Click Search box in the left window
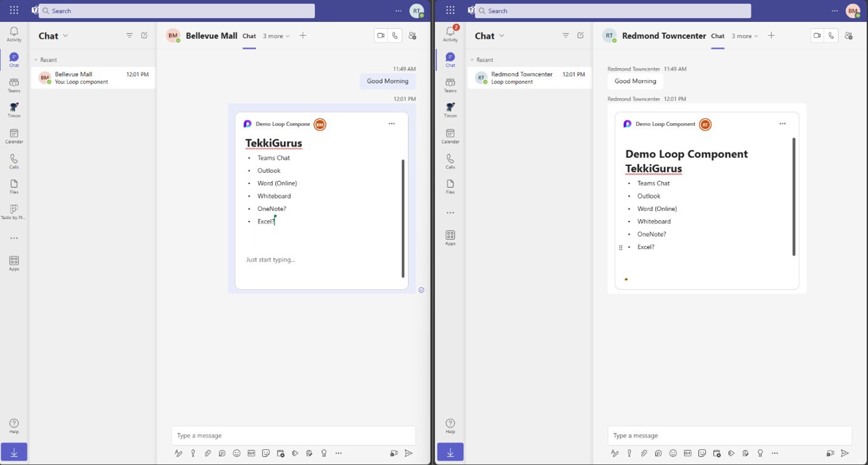 click(x=177, y=11)
